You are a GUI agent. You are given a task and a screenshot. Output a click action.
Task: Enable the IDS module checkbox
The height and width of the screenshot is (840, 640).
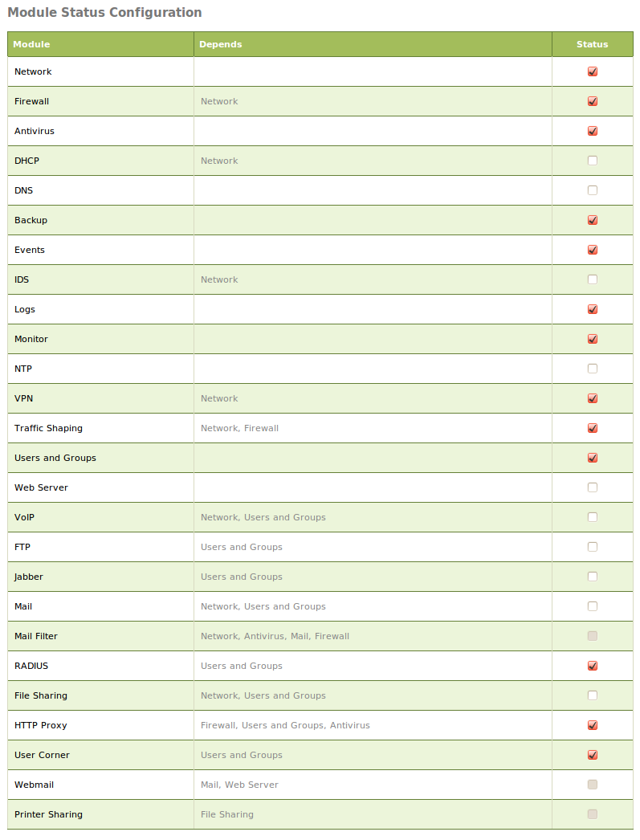click(593, 279)
